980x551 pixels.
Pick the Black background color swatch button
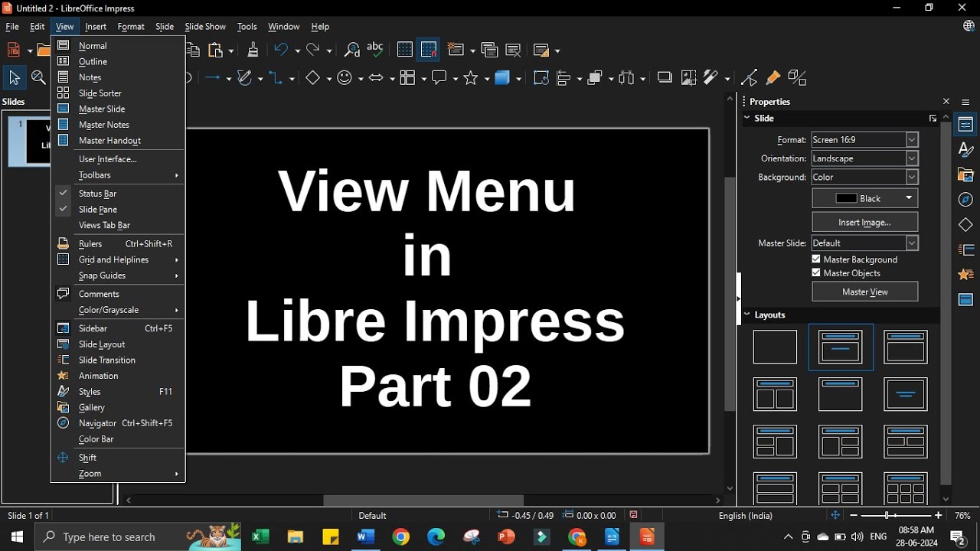coord(865,198)
